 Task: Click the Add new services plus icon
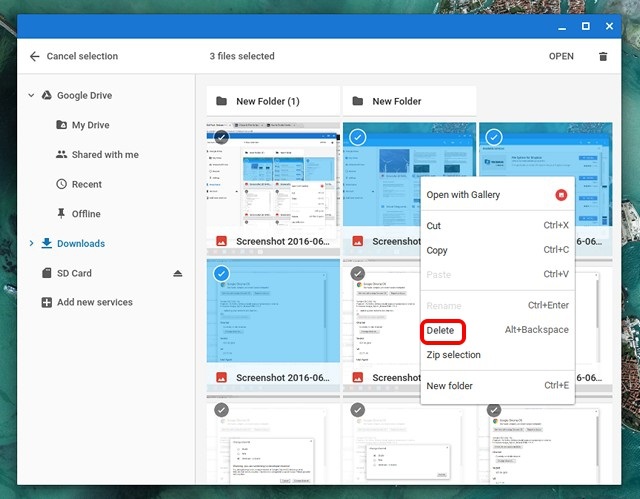(47, 302)
